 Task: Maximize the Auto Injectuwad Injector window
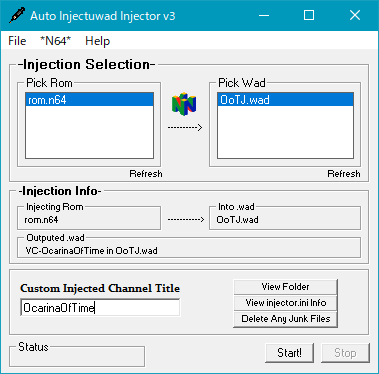309,15
